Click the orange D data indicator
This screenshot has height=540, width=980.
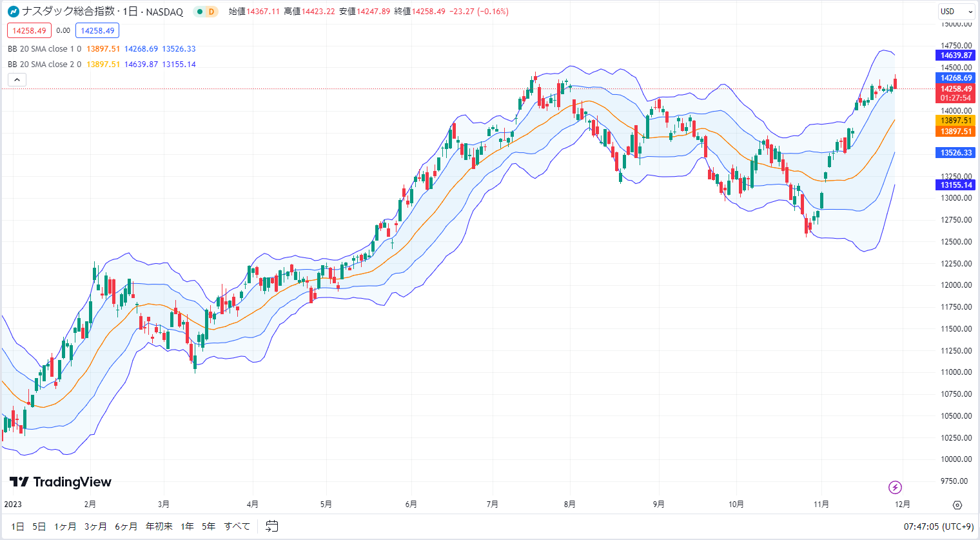(211, 12)
